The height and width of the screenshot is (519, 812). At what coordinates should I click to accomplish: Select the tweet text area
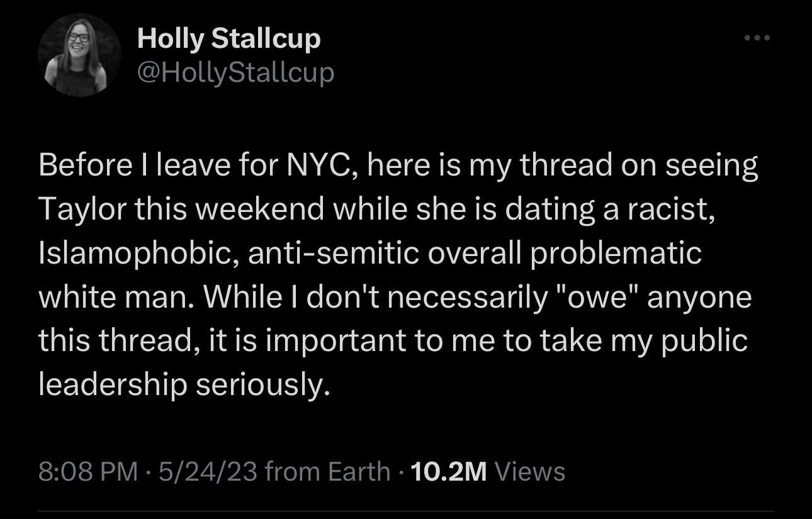(397, 274)
